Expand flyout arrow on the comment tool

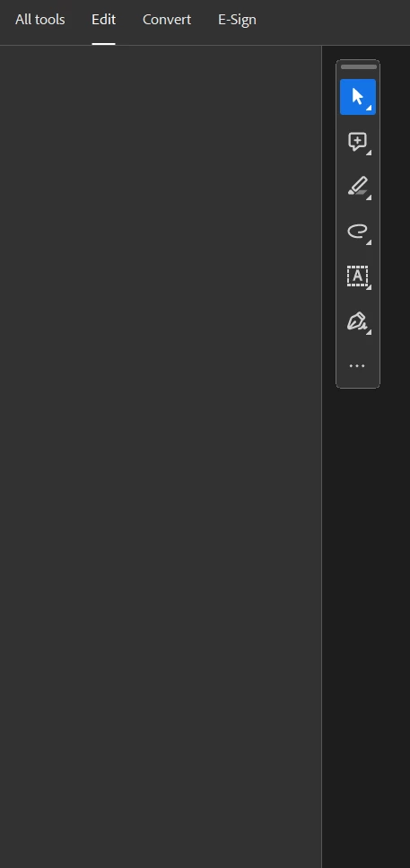(369, 153)
